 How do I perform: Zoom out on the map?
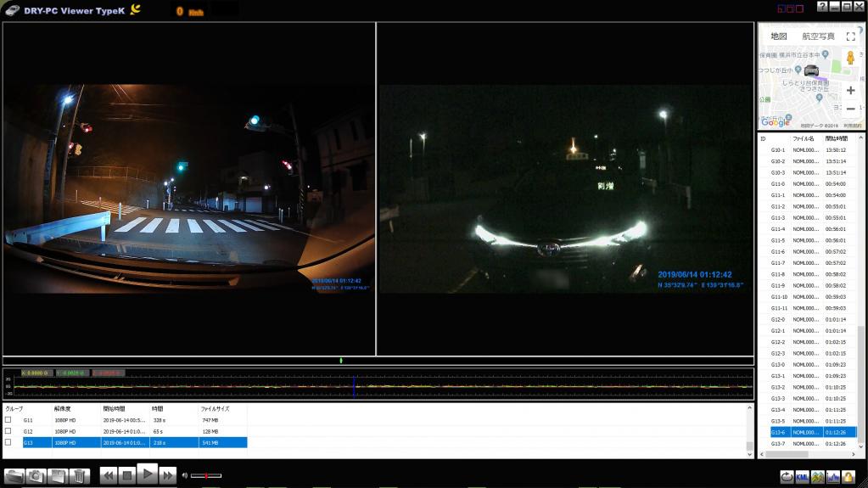[851, 109]
